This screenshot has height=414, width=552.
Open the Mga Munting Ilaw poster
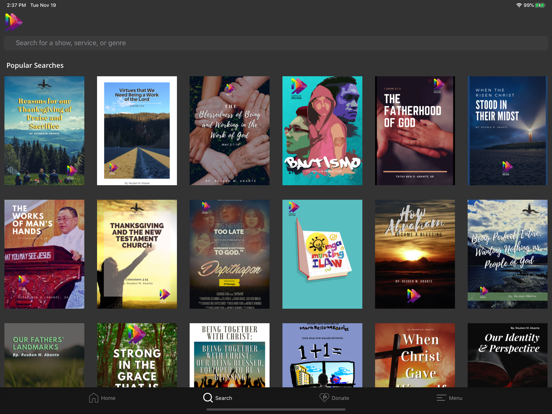pyautogui.click(x=322, y=254)
